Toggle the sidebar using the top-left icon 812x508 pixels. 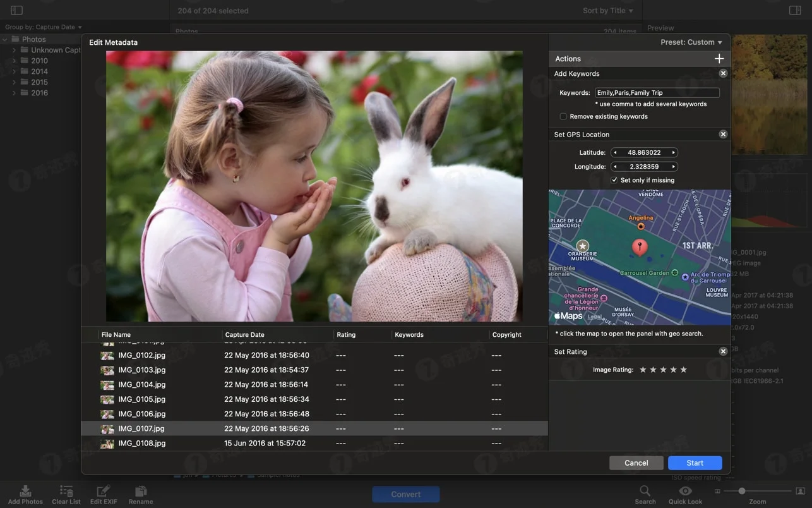(15, 10)
